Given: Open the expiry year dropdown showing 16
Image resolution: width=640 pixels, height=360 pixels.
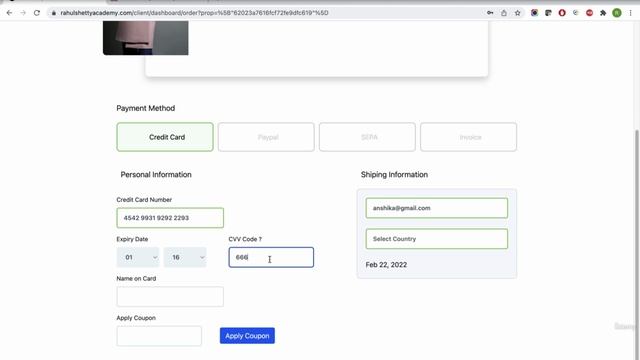Looking at the screenshot, I should coord(185,258).
